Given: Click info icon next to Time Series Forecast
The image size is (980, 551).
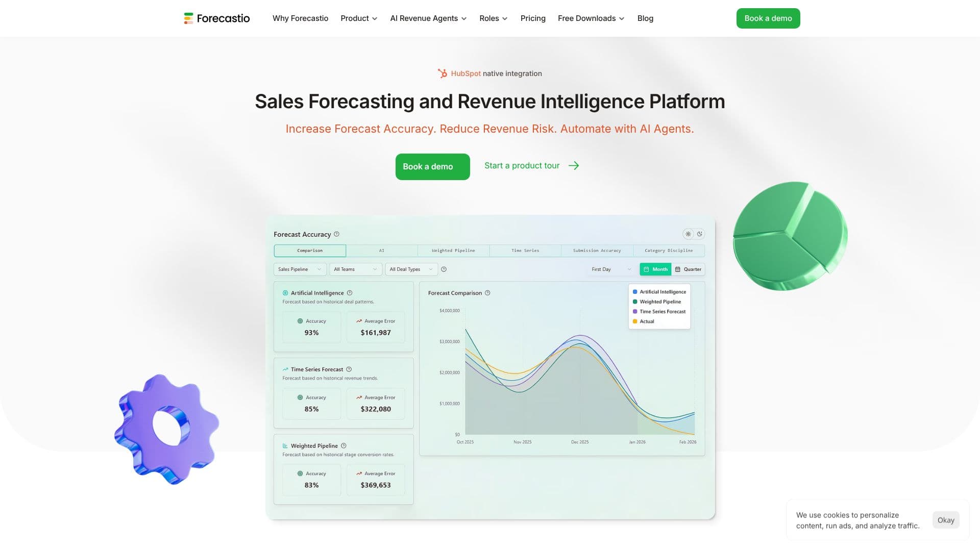Looking at the screenshot, I should (x=349, y=369).
